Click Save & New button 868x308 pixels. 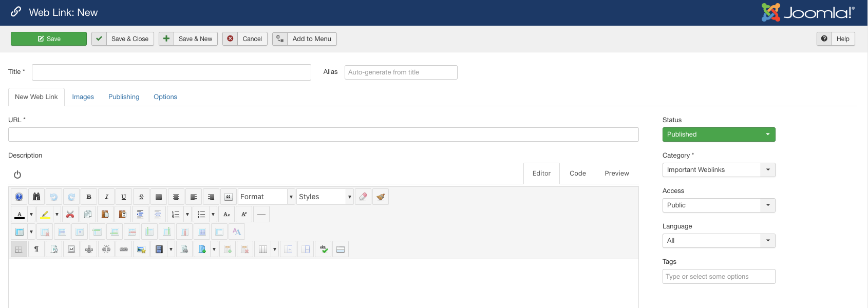(188, 39)
